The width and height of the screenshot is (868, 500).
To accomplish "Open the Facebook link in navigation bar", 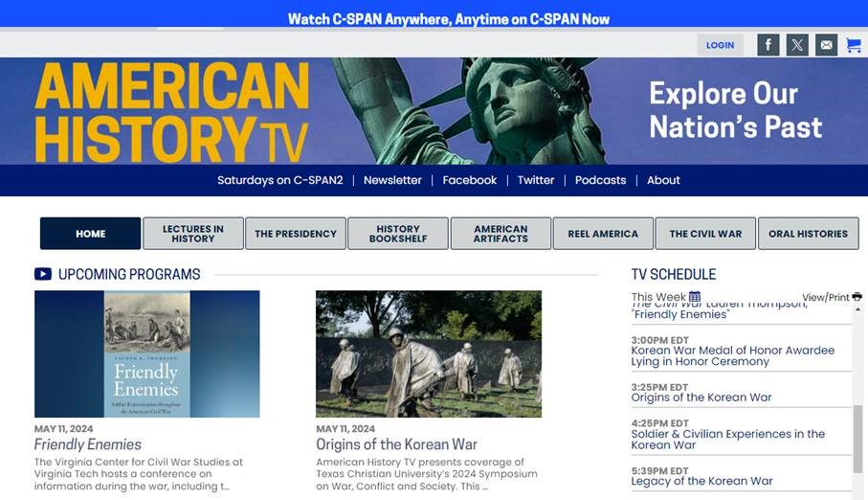I will [x=470, y=180].
